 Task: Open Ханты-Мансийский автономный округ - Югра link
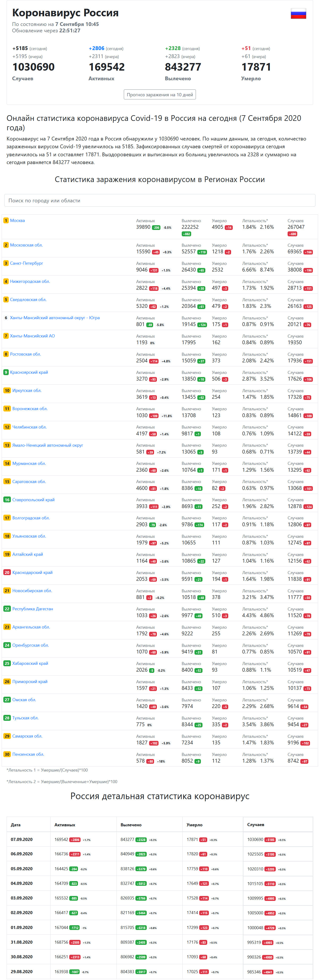coord(55,318)
